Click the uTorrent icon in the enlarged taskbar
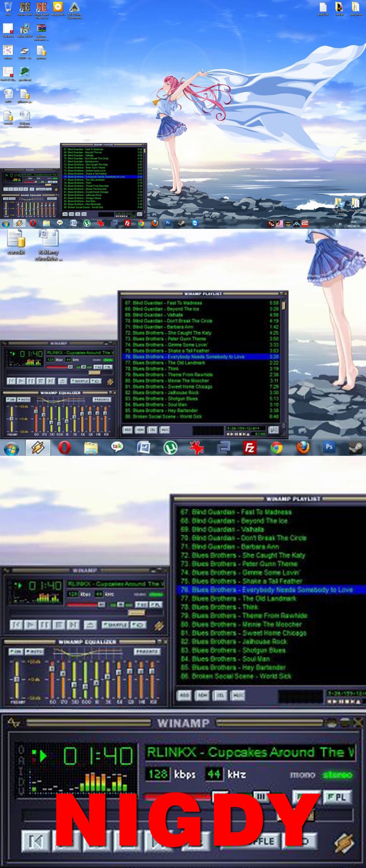This screenshot has width=366, height=868. click(170, 448)
